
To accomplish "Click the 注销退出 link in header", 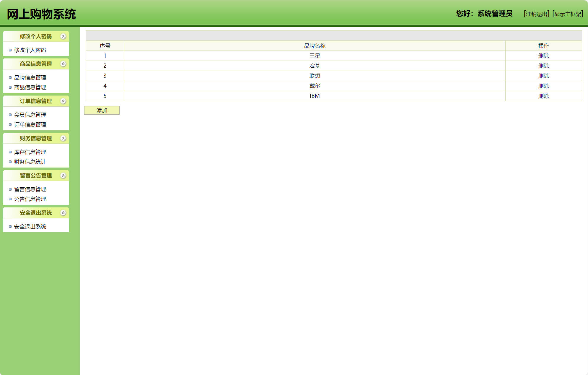I will (x=536, y=14).
